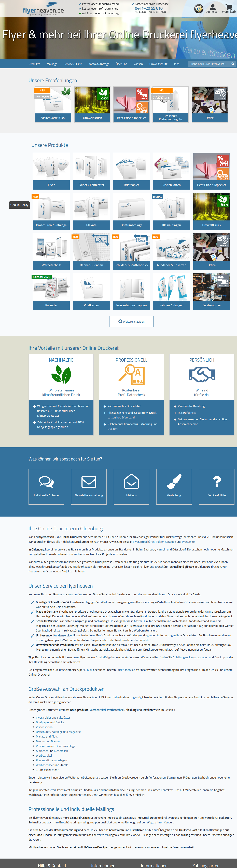Open the Kalender product tile
The image size is (237, 868).
coord(51,292)
